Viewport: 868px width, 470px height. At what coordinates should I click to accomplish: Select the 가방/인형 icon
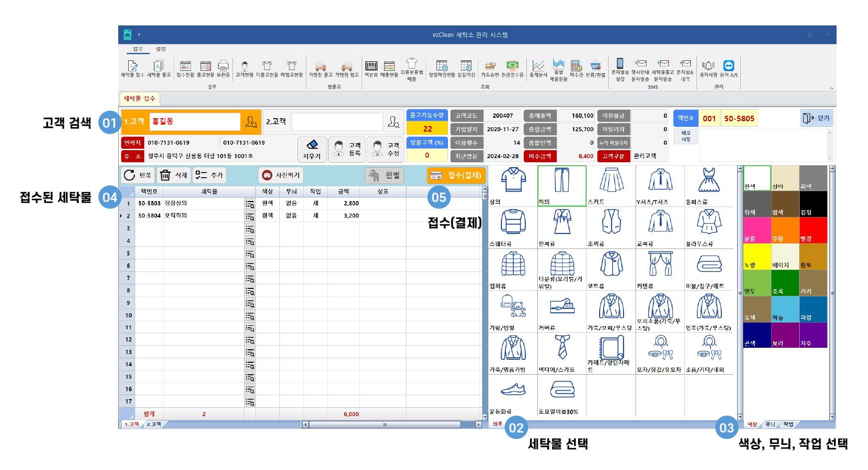pos(513,312)
